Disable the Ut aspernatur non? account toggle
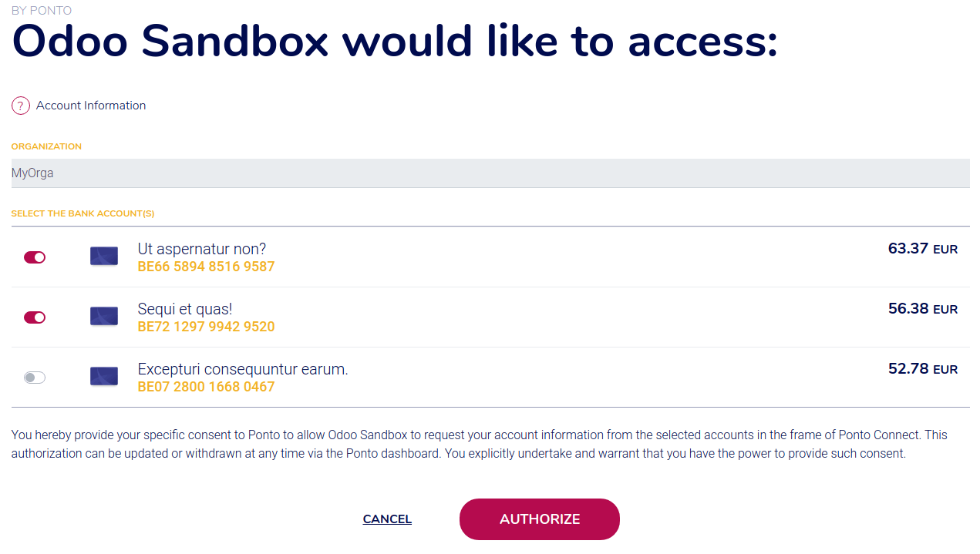The height and width of the screenshot is (554, 980). 34,257
